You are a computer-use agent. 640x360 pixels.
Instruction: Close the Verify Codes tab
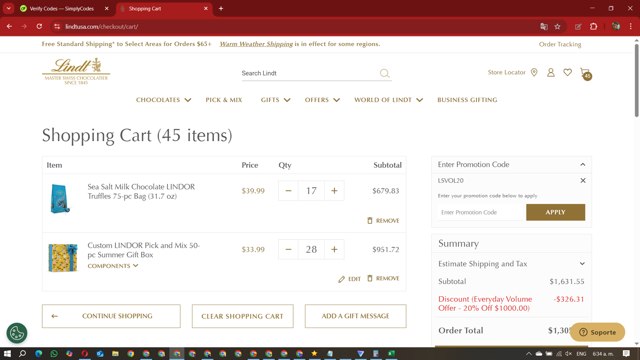107,8
